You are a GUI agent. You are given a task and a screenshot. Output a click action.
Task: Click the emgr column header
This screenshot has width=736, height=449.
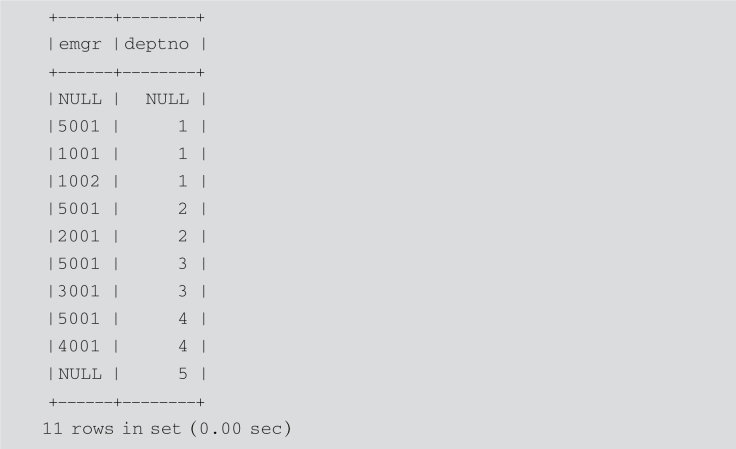click(80, 45)
